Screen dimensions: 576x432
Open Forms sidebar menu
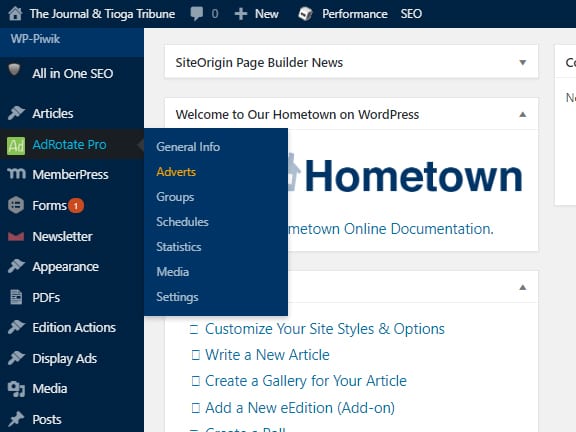[x=49, y=206]
